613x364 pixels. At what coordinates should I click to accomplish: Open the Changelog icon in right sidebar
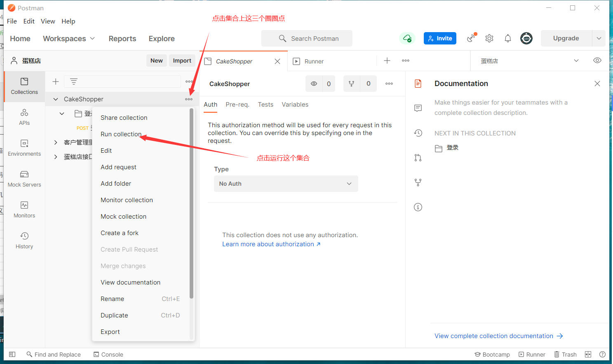(x=418, y=133)
